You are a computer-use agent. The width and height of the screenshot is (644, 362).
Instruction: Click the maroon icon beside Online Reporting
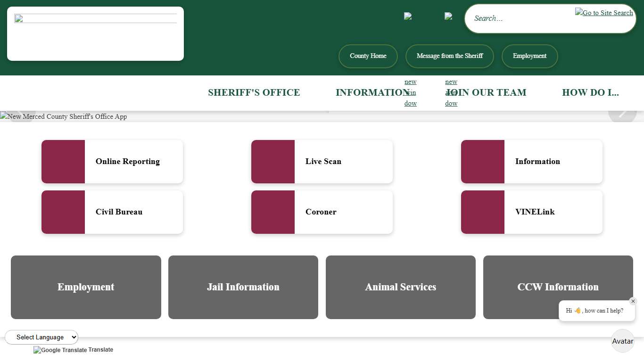click(x=63, y=162)
